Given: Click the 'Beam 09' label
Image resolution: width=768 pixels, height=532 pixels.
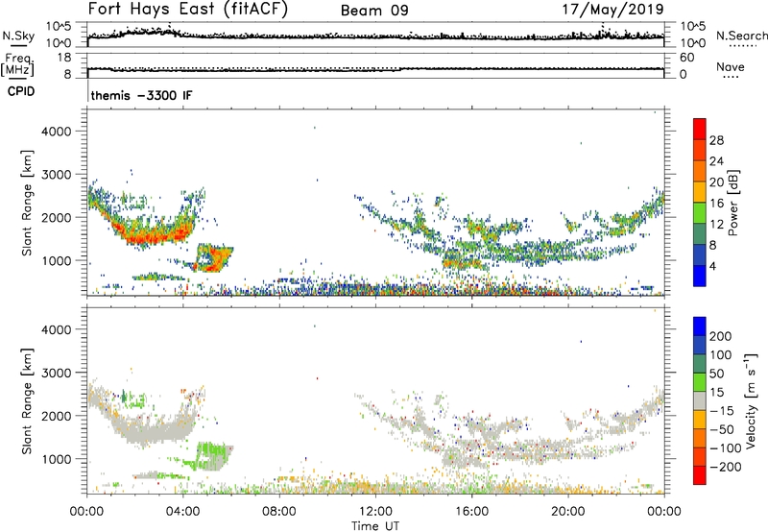Looking at the screenshot, I should (374, 11).
